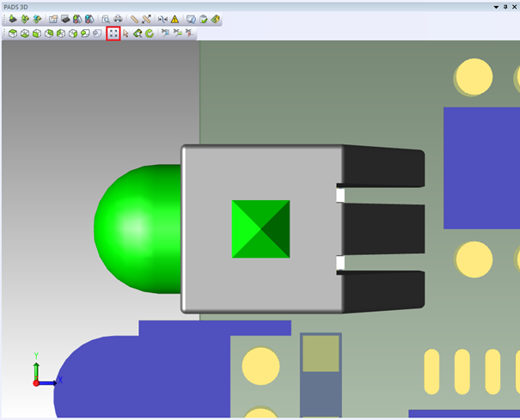Click the printer icon
This screenshot has height=420, width=520.
click(x=118, y=19)
